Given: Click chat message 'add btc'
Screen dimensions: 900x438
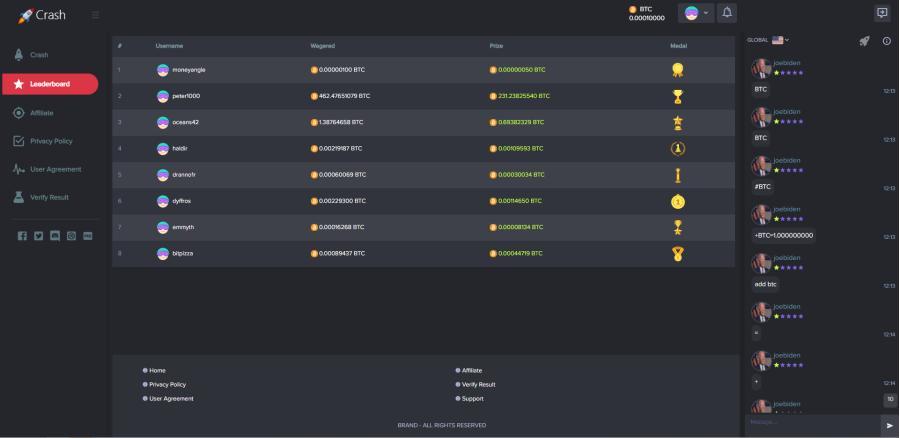Looking at the screenshot, I should pos(766,284).
